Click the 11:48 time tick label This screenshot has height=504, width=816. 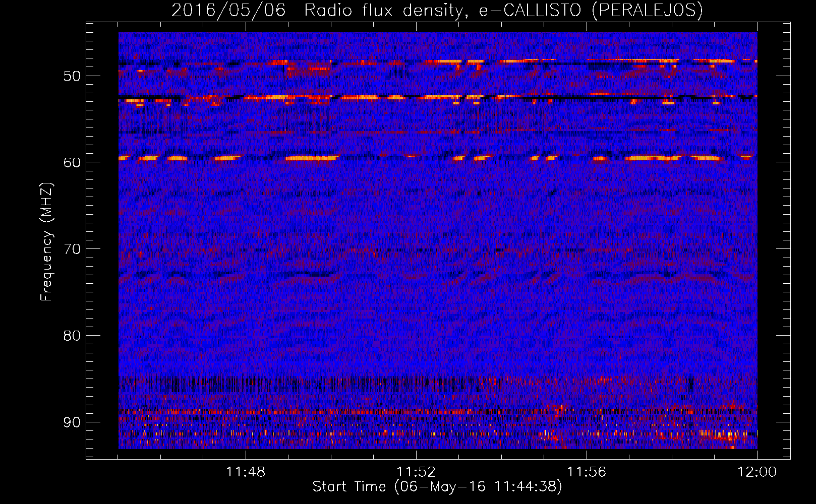point(246,472)
